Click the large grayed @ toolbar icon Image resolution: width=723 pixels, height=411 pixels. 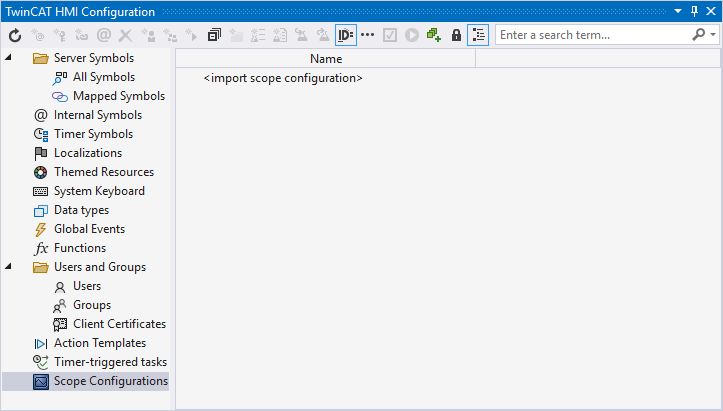click(x=104, y=35)
